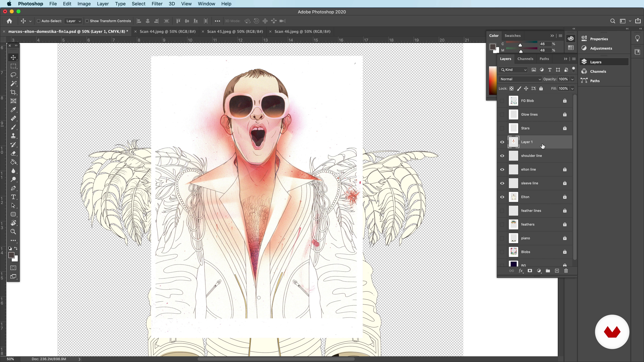Viewport: 644px width, 362px height.
Task: Select the Dodge tool
Action: click(x=13, y=179)
